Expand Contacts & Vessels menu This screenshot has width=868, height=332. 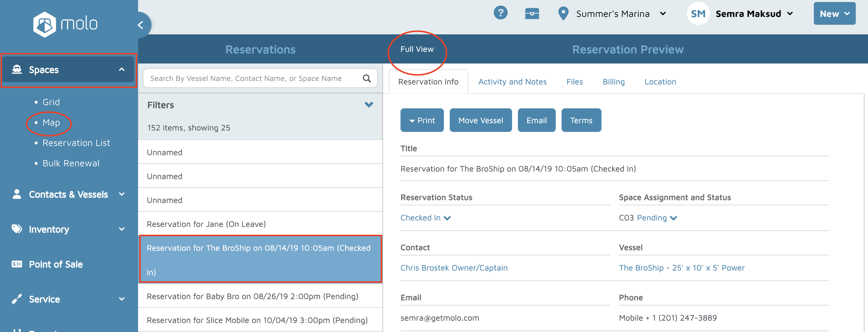tap(68, 195)
